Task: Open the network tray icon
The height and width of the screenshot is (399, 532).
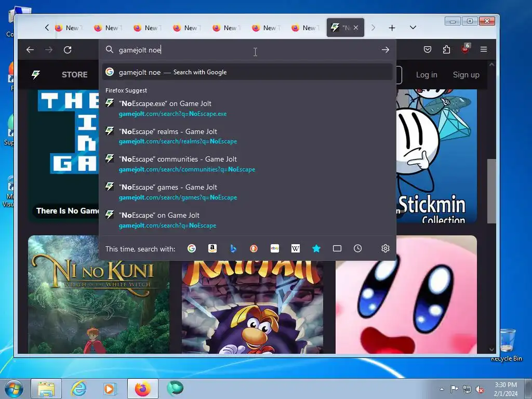Action: 467,390
